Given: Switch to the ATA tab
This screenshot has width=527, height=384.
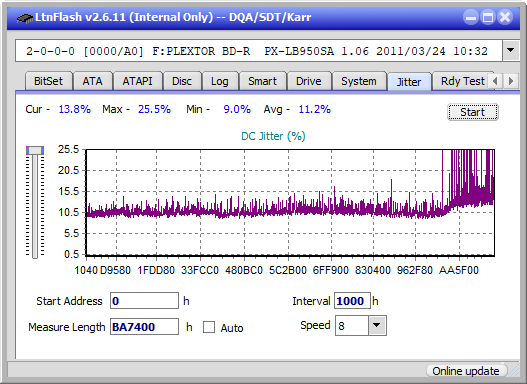Looking at the screenshot, I should coord(92,81).
